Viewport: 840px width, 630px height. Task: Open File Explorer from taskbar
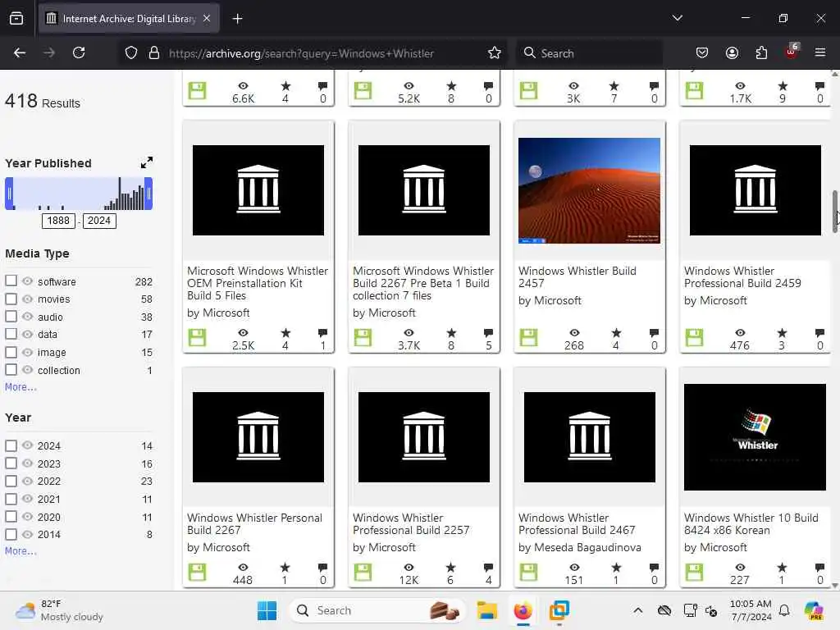point(487,610)
